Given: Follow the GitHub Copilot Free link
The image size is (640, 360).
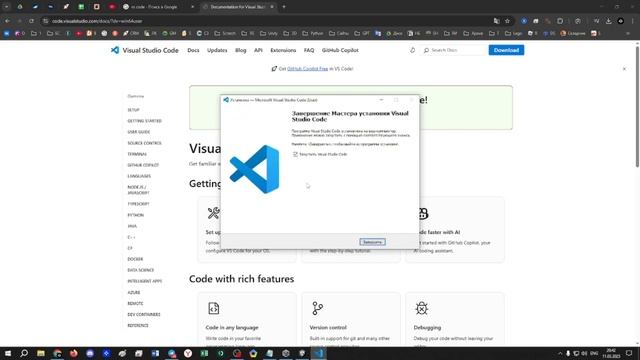Looking at the screenshot, I should point(307,69).
